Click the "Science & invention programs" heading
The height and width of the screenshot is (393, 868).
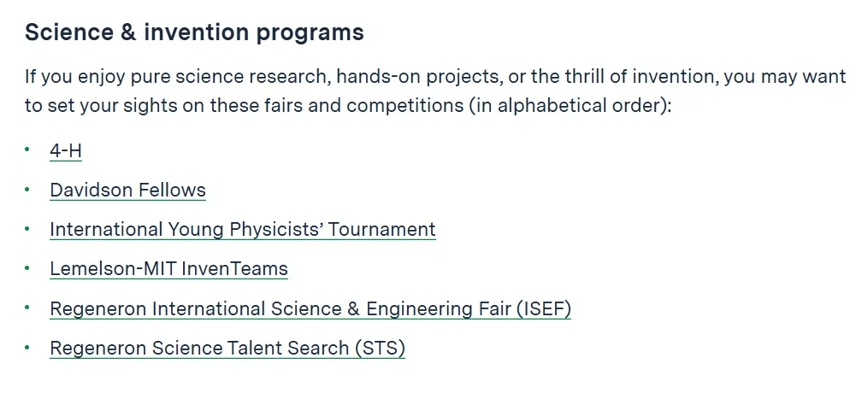point(194,32)
